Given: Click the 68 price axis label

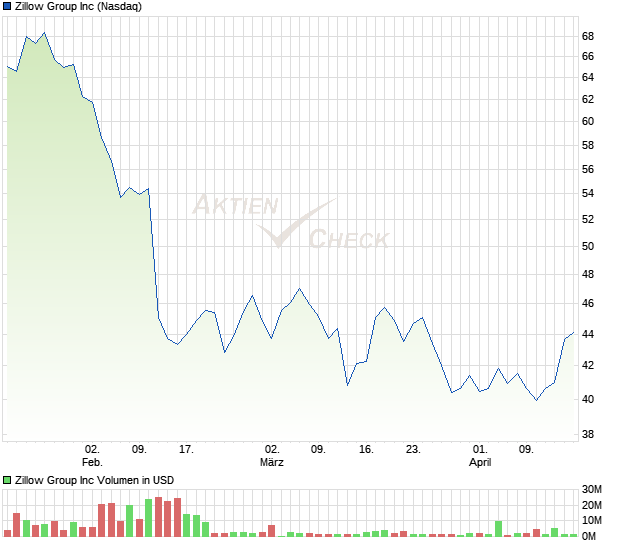Looking at the screenshot, I should pyautogui.click(x=588, y=36).
